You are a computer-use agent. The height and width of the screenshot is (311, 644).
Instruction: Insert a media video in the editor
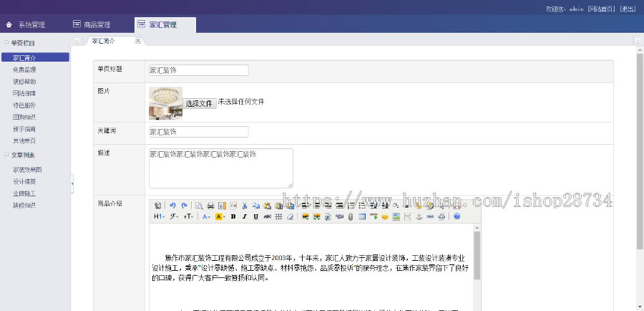coord(339,217)
